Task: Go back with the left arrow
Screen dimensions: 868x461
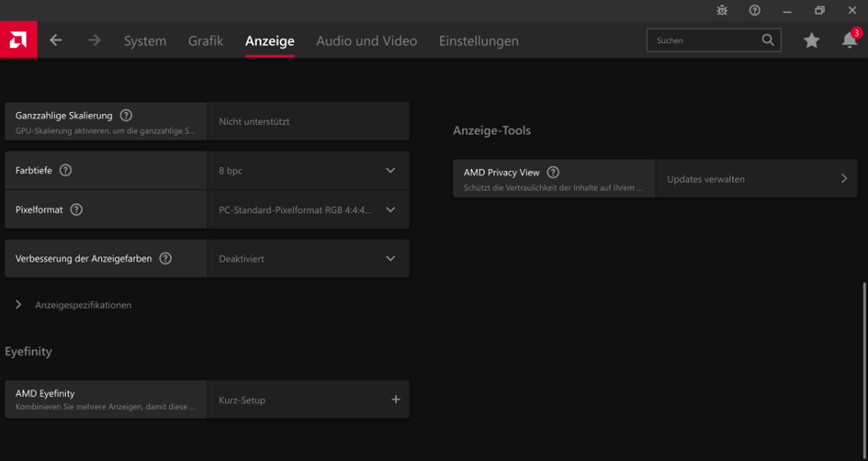Action: coord(55,39)
